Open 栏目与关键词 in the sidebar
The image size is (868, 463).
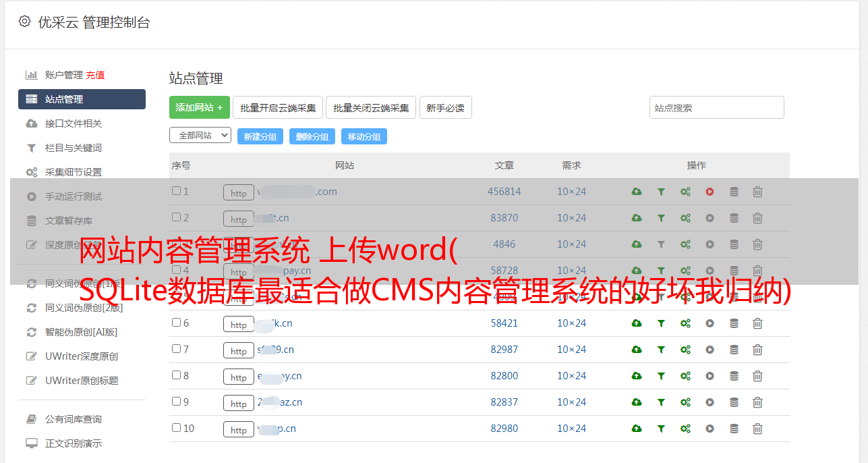coord(74,148)
